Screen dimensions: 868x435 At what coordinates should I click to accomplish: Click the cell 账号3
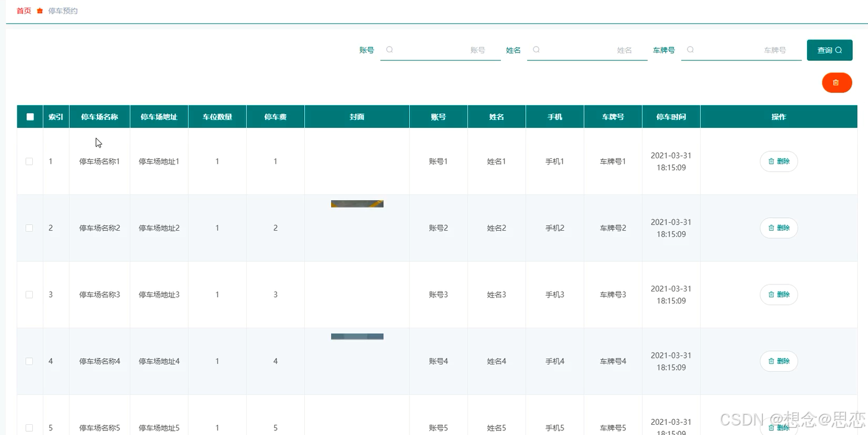coord(438,295)
